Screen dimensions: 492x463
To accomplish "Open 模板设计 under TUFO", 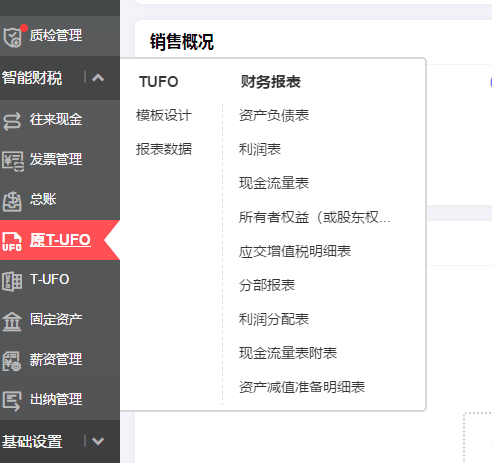I will coord(164,115).
